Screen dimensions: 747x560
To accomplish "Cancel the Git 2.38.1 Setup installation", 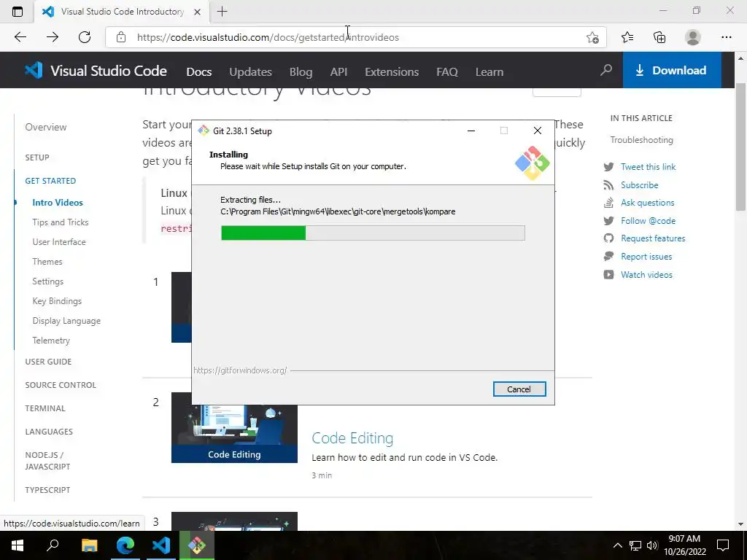I will tap(519, 389).
